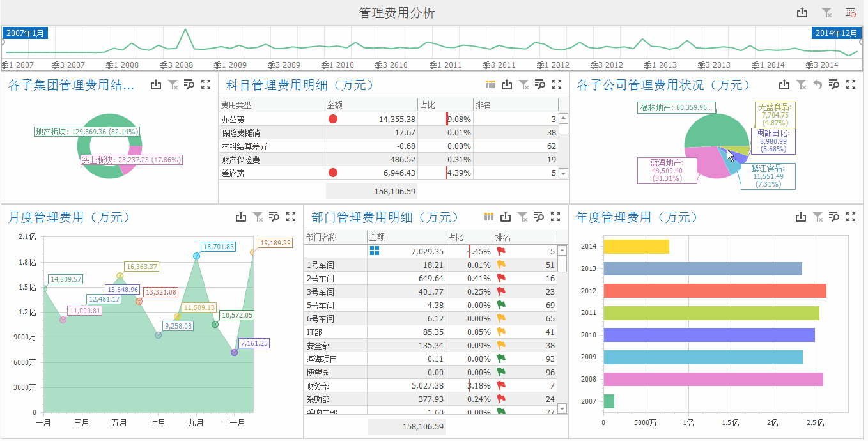
Task: Export the 部门管理费用明细 grid
Action: coord(506,217)
